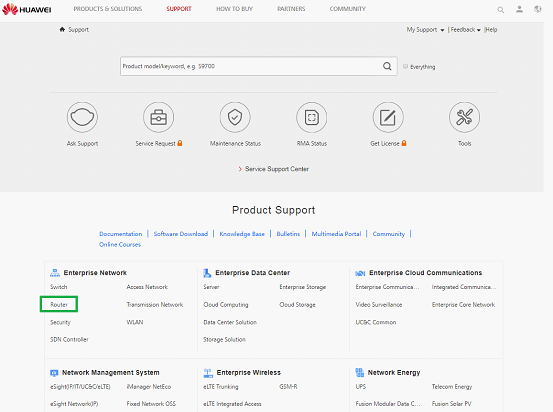This screenshot has width=553, height=412.
Task: Select Security under Enterprise Network
Action: pos(60,322)
